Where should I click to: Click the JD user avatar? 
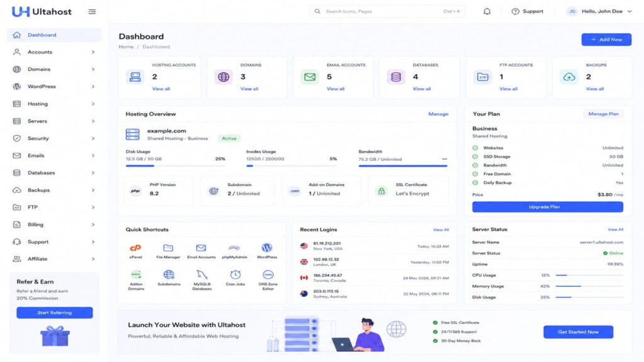(x=572, y=11)
